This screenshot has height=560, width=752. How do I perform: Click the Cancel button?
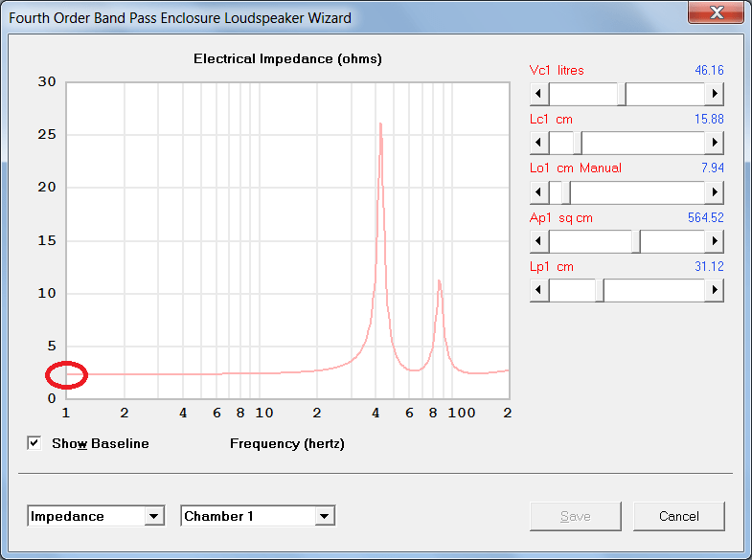pos(678,516)
